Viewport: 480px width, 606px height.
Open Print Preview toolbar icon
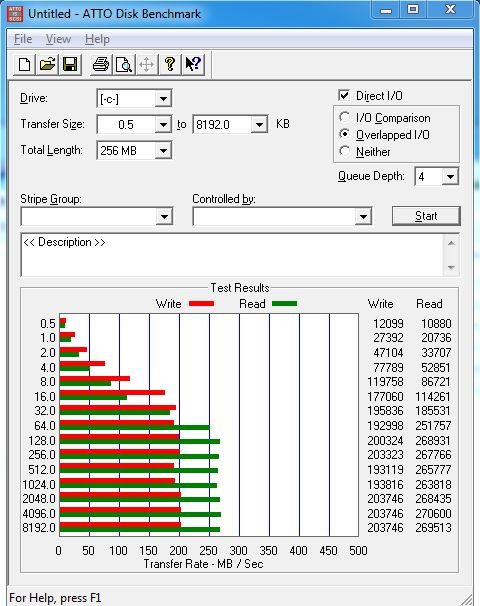[x=124, y=64]
